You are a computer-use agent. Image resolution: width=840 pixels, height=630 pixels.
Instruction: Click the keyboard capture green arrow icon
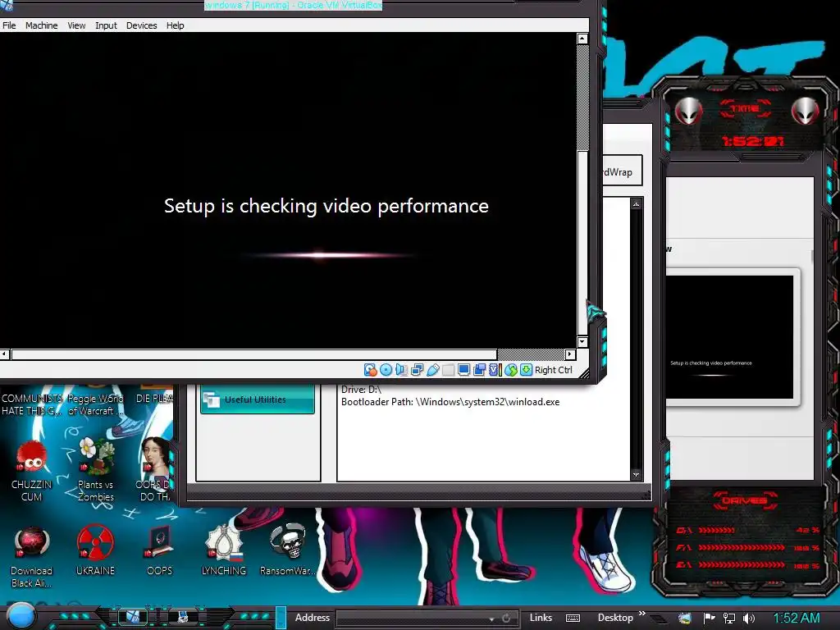coord(526,370)
